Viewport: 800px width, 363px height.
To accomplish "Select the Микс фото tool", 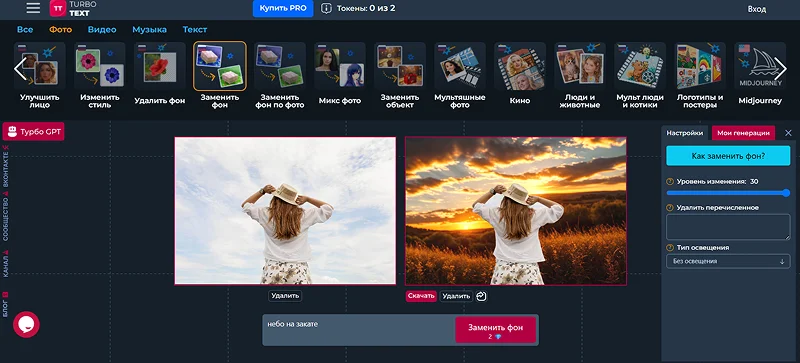I will [340, 74].
